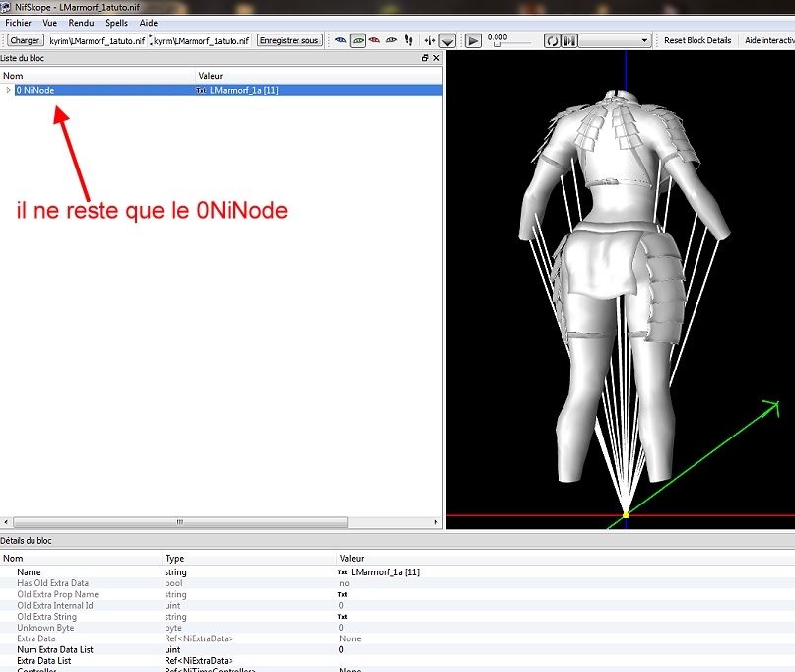Select the Name row in block details
This screenshot has height=672, width=795.
[398, 572]
